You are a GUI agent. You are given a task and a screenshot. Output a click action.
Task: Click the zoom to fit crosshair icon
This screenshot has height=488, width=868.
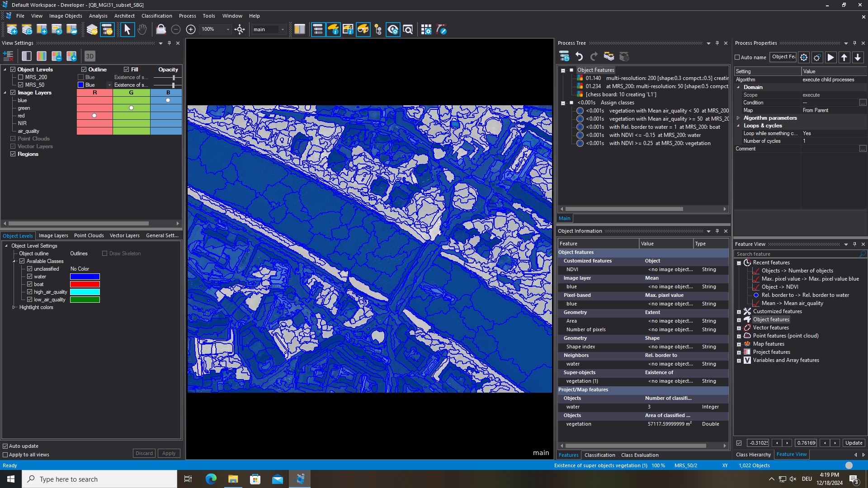(240, 30)
